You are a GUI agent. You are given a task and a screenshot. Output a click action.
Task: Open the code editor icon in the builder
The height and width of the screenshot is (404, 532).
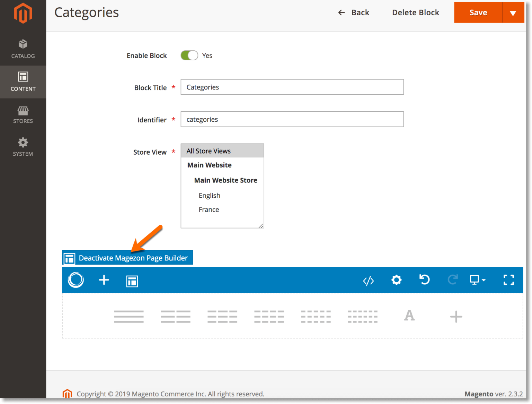click(x=369, y=280)
